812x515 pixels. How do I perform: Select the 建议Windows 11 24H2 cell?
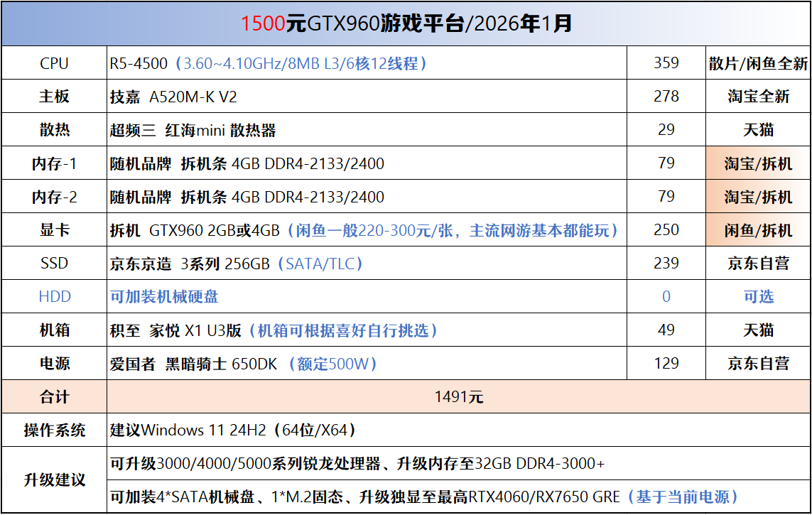click(x=459, y=430)
